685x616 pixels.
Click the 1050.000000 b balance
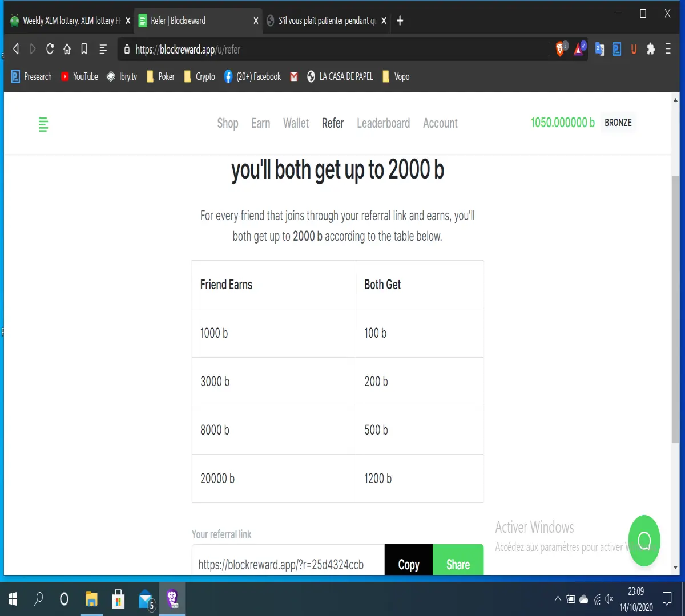[563, 123]
